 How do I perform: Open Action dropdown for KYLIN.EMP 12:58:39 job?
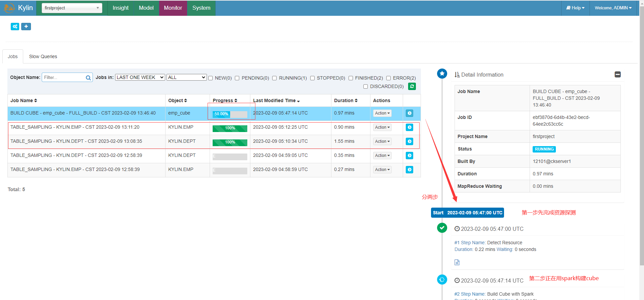[382, 170]
